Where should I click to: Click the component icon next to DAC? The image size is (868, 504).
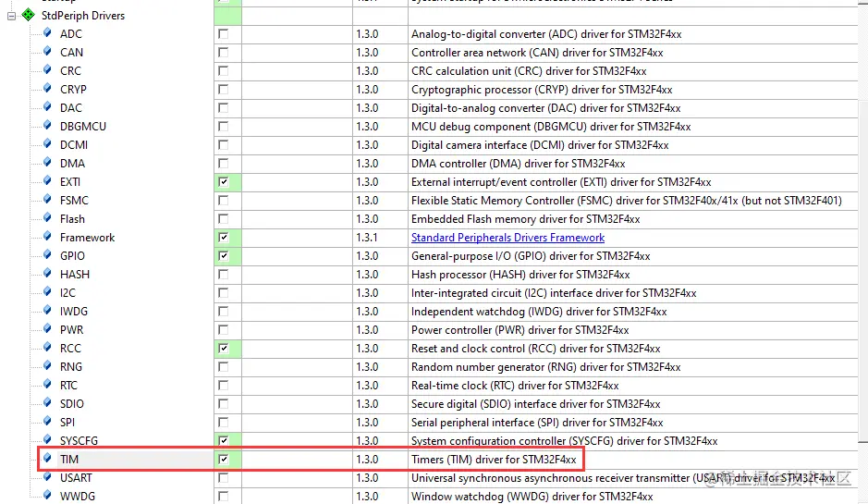point(48,107)
